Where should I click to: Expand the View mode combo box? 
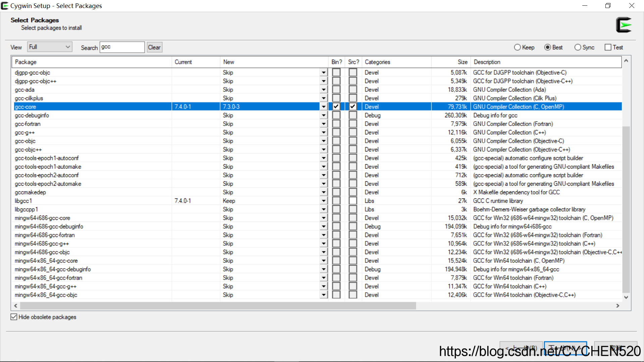tap(50, 47)
